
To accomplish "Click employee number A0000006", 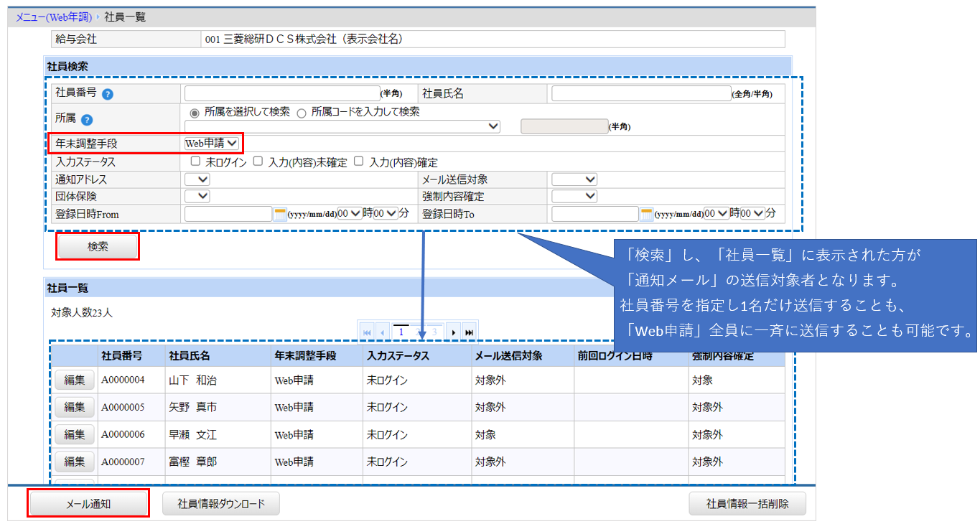I will pos(123,434).
